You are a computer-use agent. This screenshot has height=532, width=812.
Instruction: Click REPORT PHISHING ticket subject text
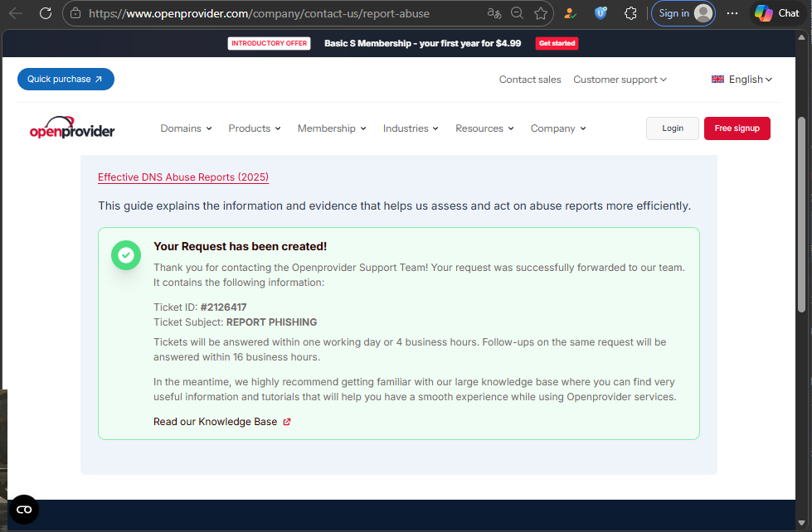coord(271,322)
